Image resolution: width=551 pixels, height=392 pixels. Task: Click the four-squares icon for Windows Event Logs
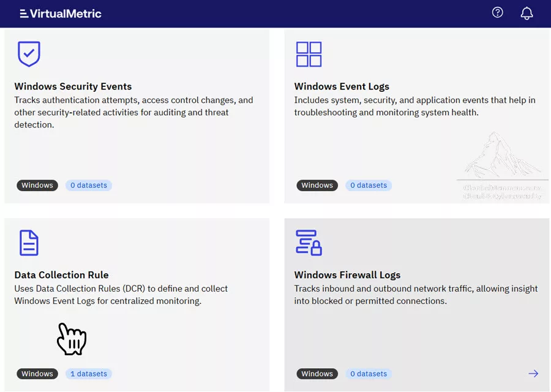[309, 54]
